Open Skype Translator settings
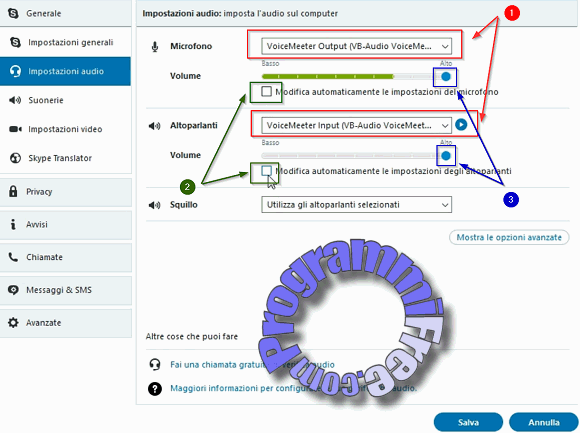 (65, 158)
